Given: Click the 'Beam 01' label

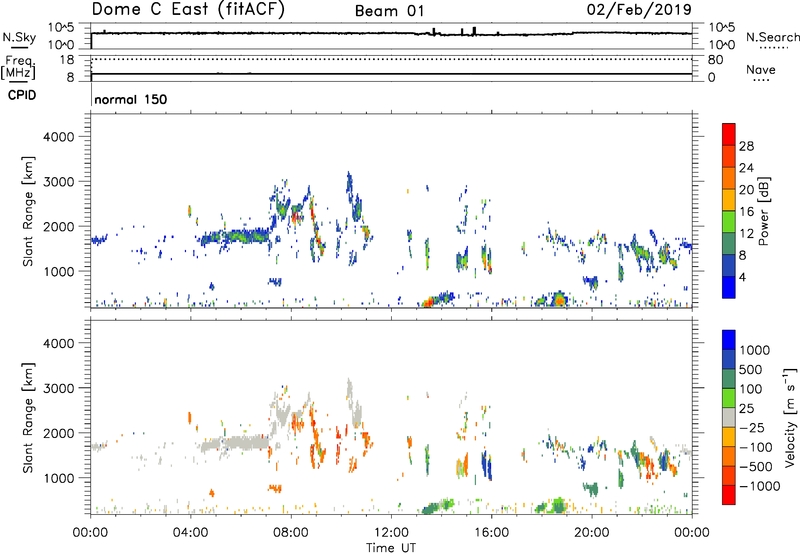Looking at the screenshot, I should coord(389,11).
